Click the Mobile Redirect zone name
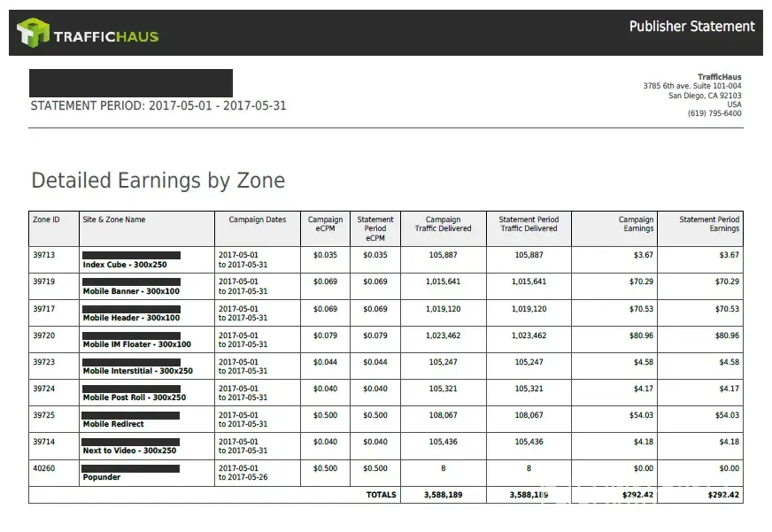The image size is (772, 532). [113, 424]
